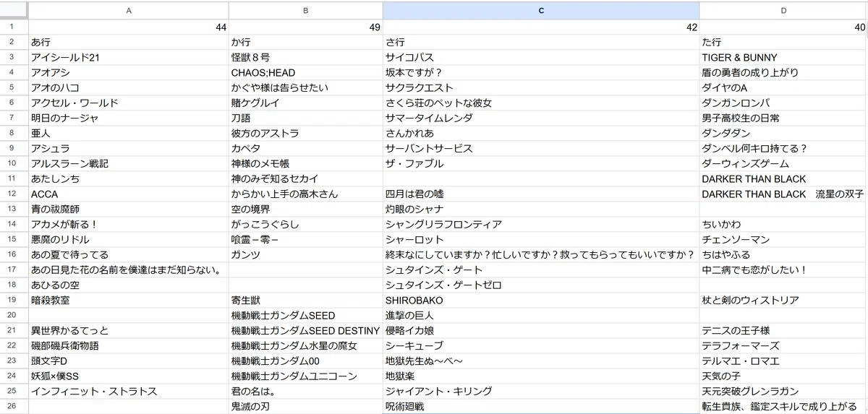
Task: Click cell containing 暗殺教室
Action: 129,301
